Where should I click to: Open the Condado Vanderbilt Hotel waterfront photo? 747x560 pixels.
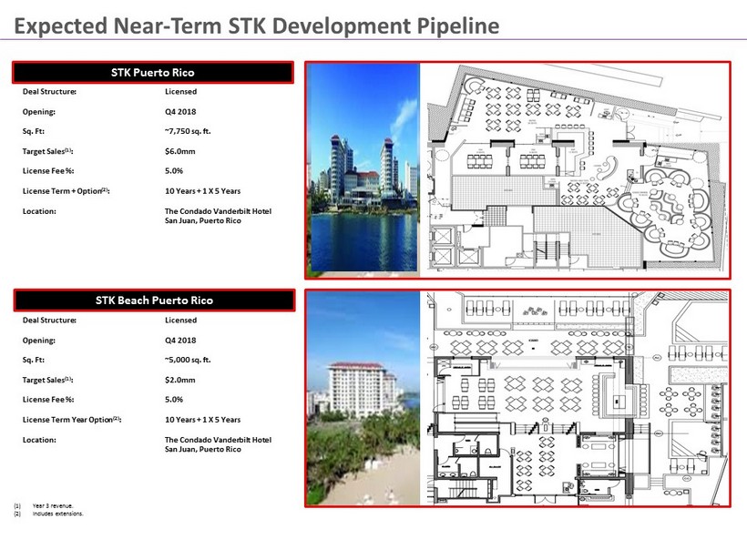pos(363,168)
